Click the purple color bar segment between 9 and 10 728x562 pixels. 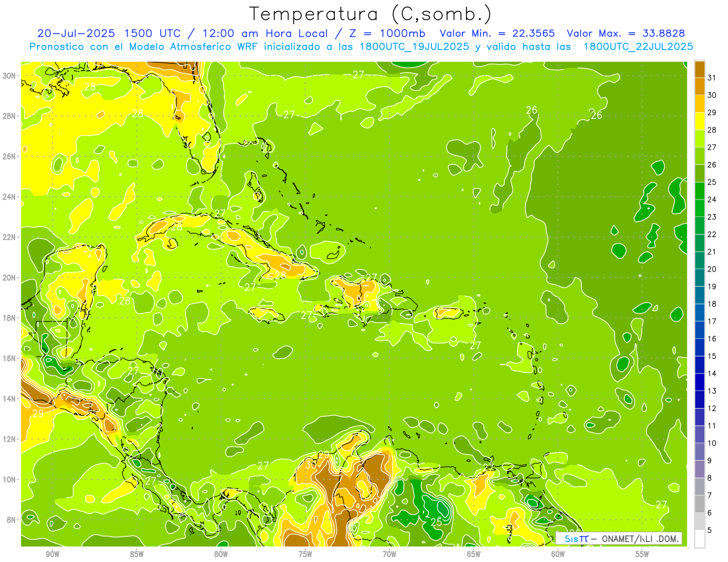coord(700,452)
